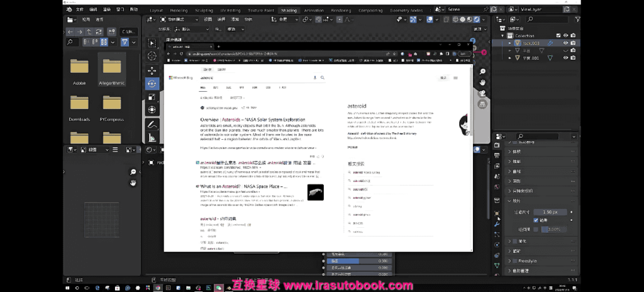Select the 3D Cursor tool
Screen dimensions: 644x292
tap(152, 56)
